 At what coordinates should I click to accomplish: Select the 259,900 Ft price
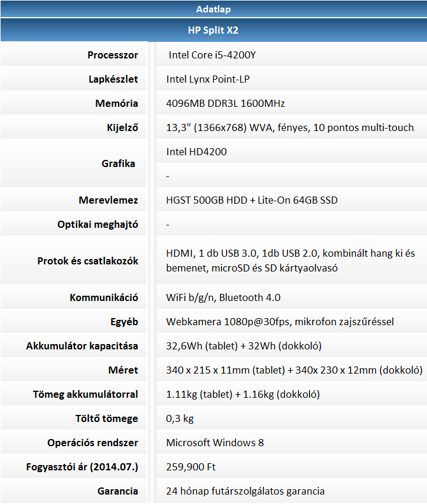tap(191, 467)
